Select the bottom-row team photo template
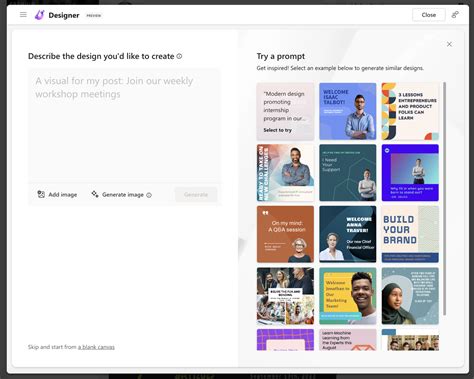Image resolution: width=474 pixels, height=379 pixels. pos(410,340)
